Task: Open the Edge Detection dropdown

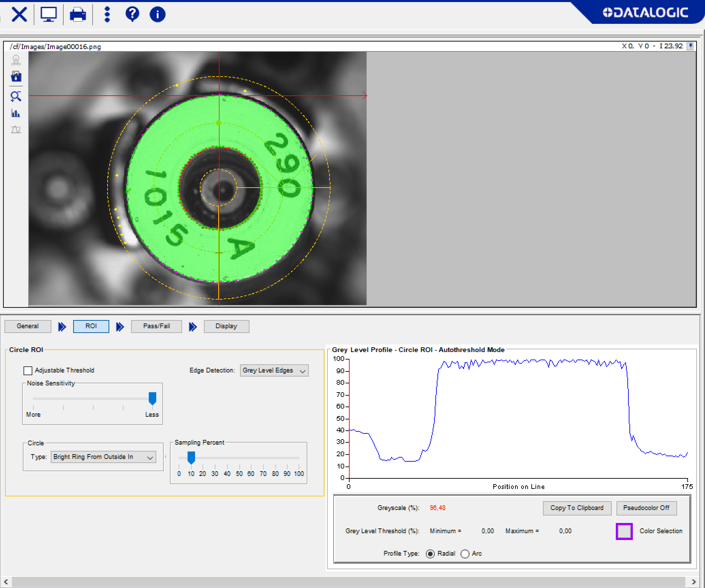Action: point(274,370)
